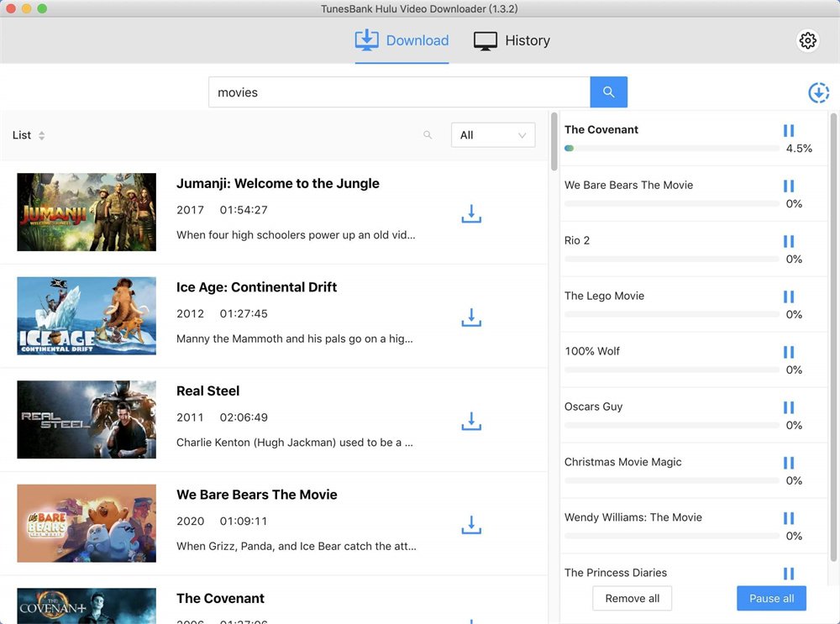Open The Covenant thumbnail in movie list
Image resolution: width=840 pixels, height=624 pixels.
pyautogui.click(x=87, y=606)
